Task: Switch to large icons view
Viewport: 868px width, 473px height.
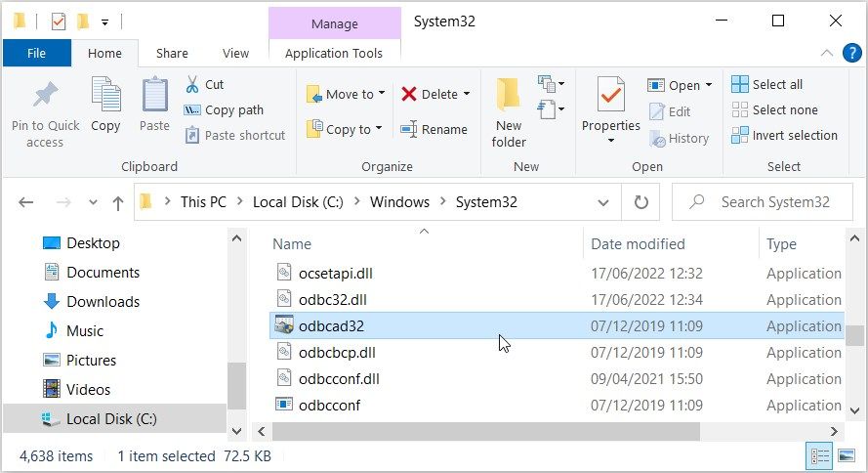Action: tap(844, 456)
